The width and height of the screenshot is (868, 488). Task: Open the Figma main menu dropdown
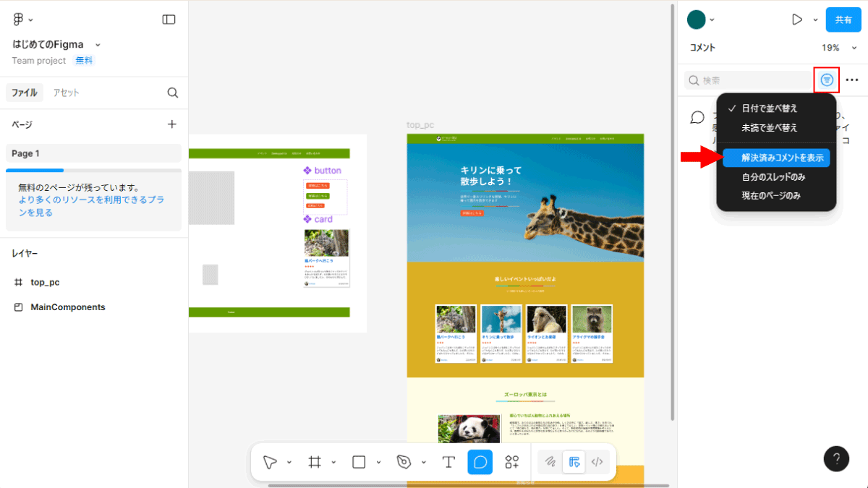tap(22, 20)
